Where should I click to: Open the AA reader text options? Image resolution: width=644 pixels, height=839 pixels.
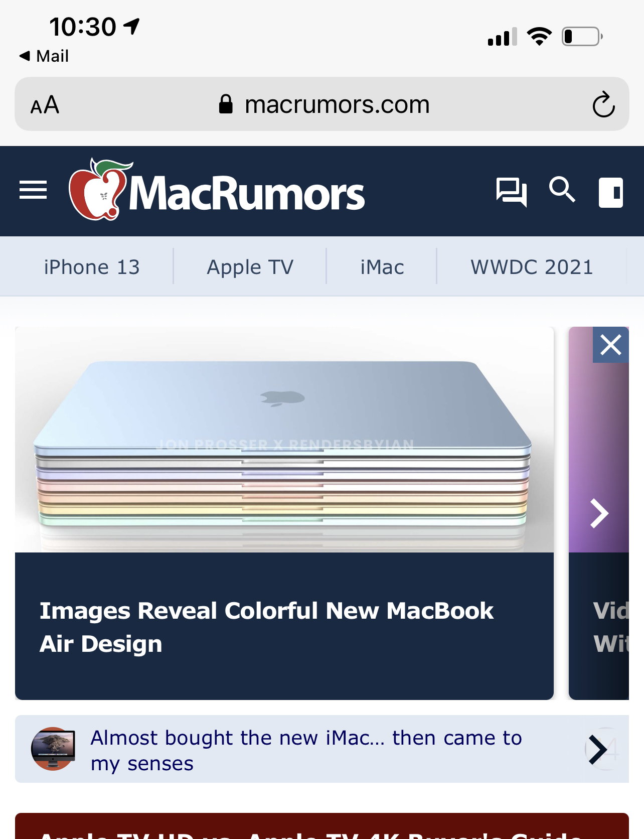(45, 105)
